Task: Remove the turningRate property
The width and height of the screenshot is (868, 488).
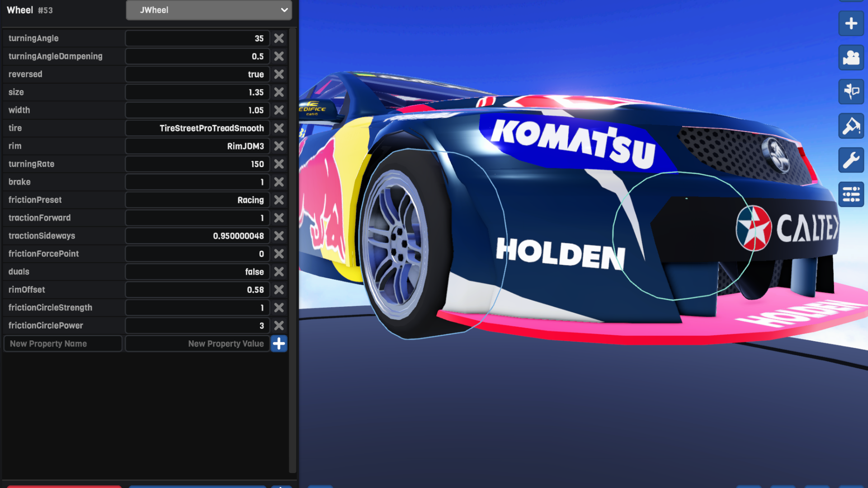Action: point(279,164)
